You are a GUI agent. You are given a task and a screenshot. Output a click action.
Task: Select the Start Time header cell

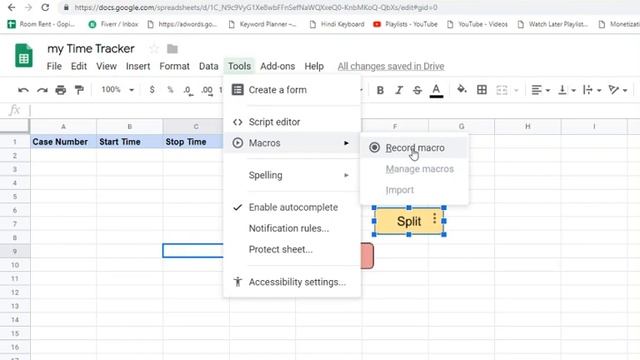coord(130,142)
